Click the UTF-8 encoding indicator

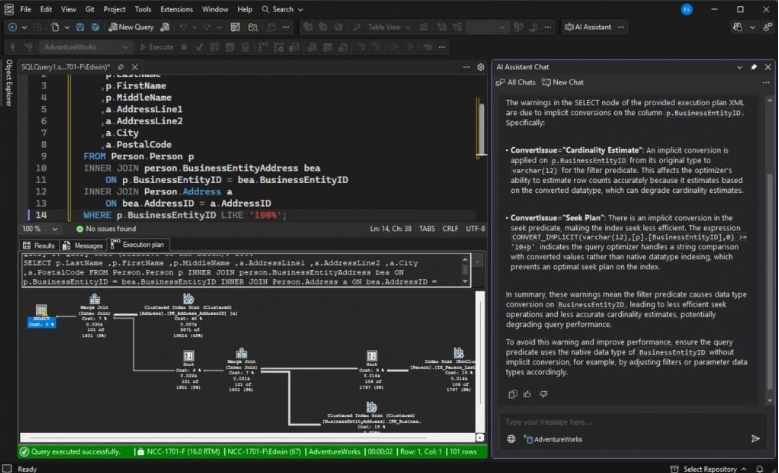point(474,229)
